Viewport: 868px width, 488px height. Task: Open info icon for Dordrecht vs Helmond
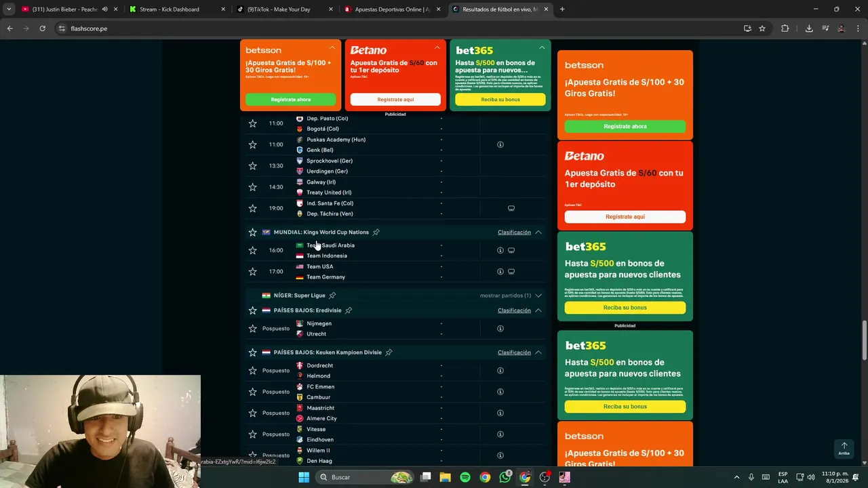[x=500, y=371]
